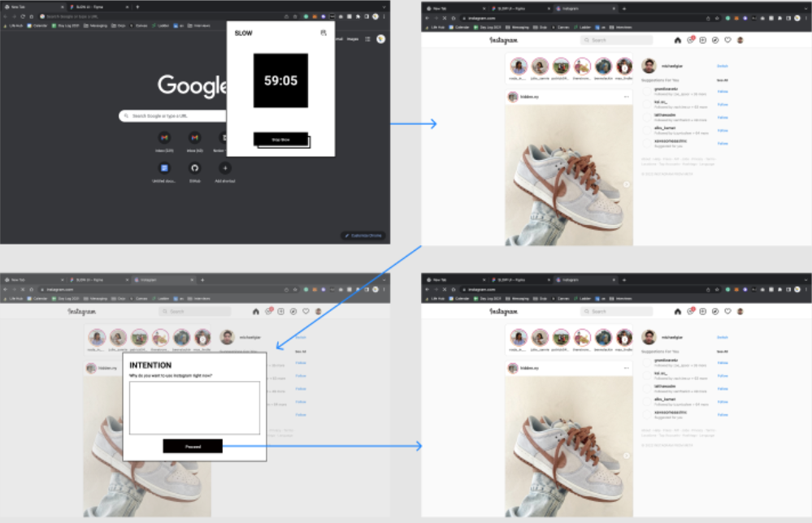
Task: Click new post icon in the upper-right Instagram window
Action: 703,40
